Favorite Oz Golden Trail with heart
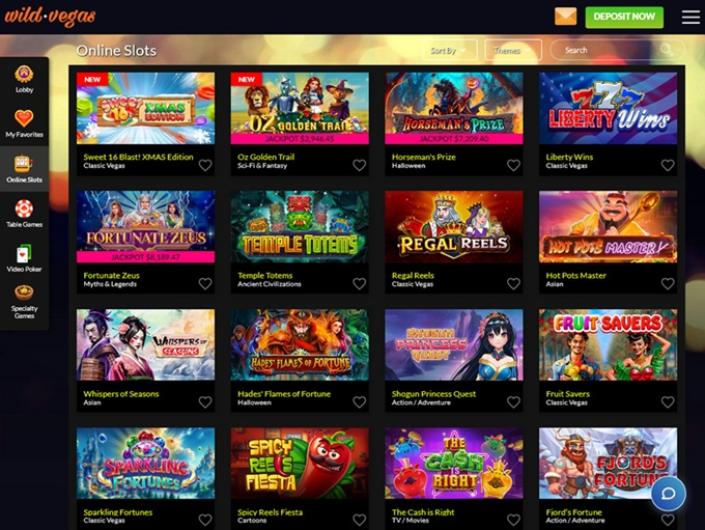 point(359,165)
